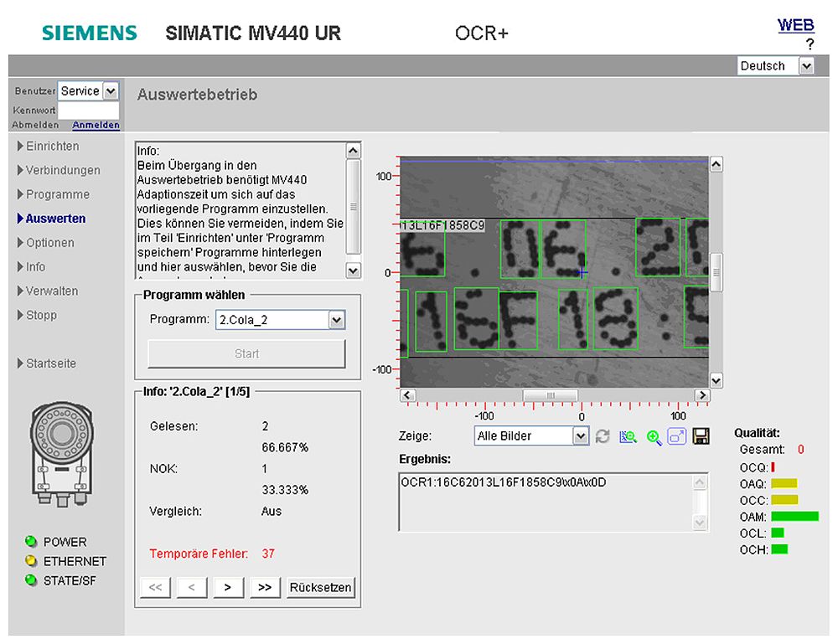The image size is (838, 644).
Task: Click inside the Kennwort password field
Action: (88, 110)
